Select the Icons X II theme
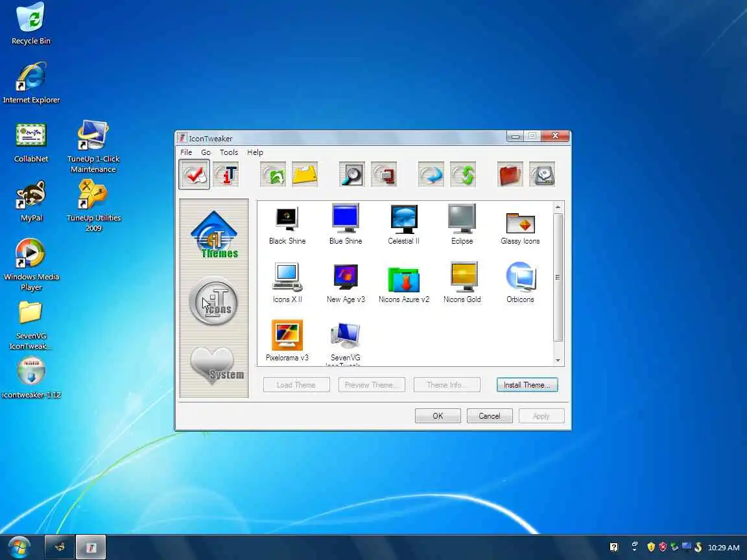This screenshot has height=560, width=747. tap(287, 283)
